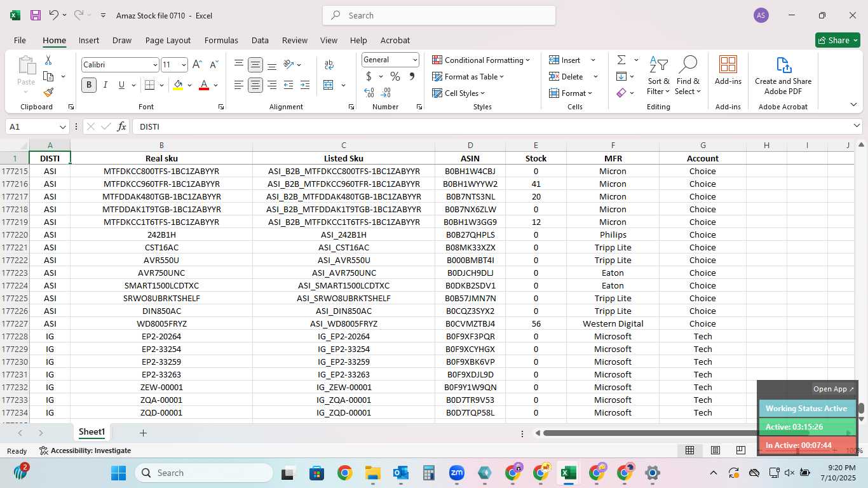Toggle Underline formatting
The height and width of the screenshot is (488, 868).
[121, 85]
